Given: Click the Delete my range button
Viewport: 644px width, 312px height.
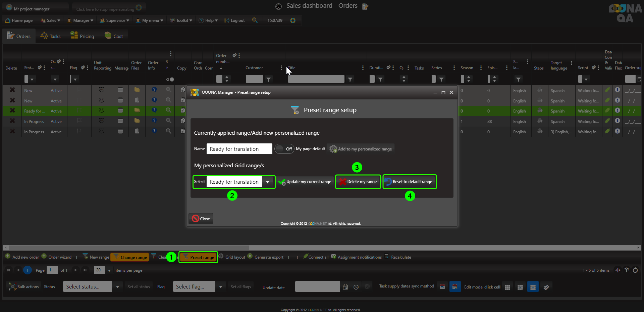Looking at the screenshot, I should [x=358, y=182].
